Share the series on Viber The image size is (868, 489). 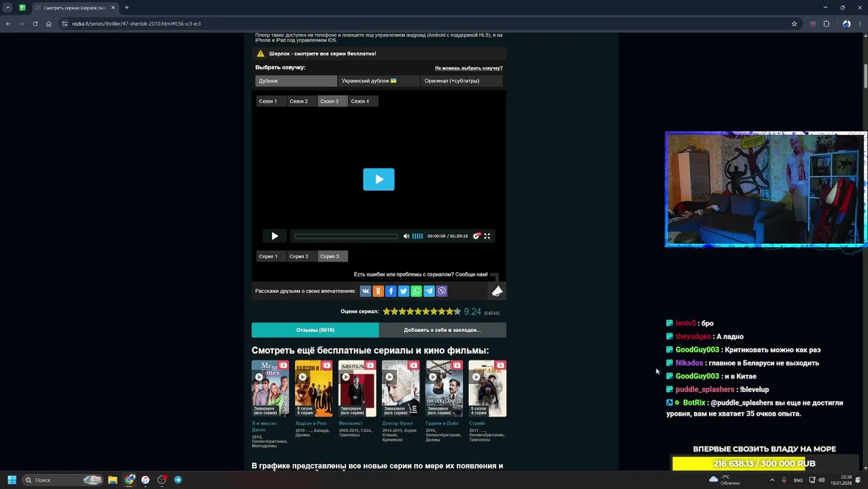[x=442, y=291]
